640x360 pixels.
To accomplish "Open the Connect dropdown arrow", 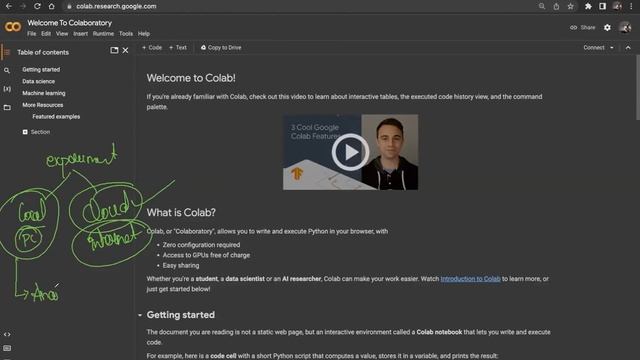I will point(611,48).
